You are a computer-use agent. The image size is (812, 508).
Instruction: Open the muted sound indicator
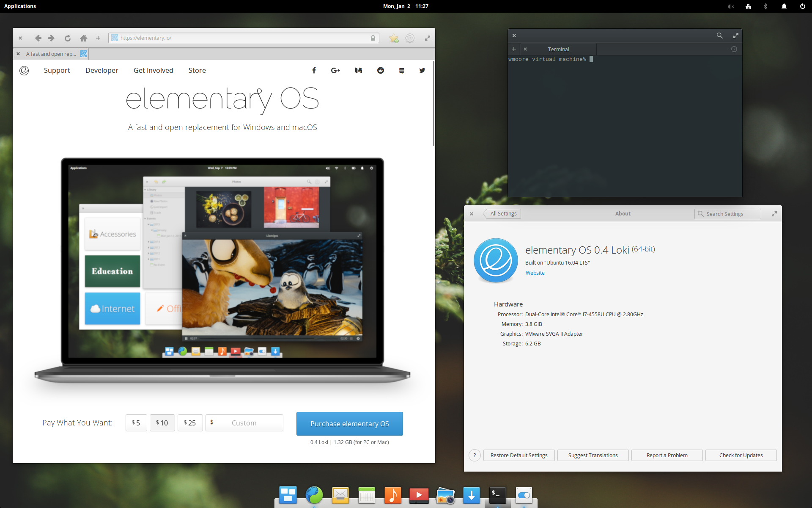pyautogui.click(x=730, y=6)
